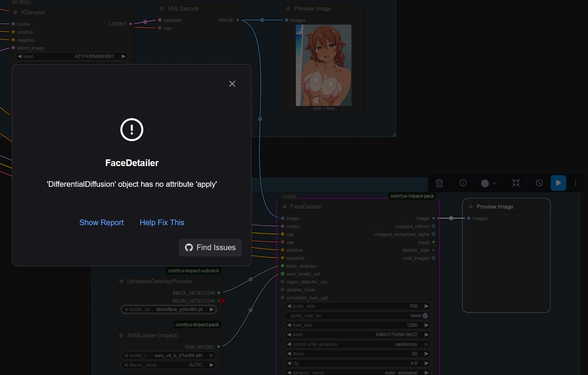588x375 pixels.
Task: Run the node with blue play button
Action: (558, 183)
